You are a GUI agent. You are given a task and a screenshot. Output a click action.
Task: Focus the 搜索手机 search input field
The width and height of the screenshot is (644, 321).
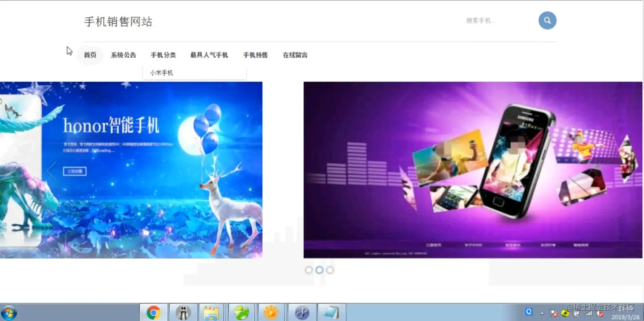(x=498, y=20)
